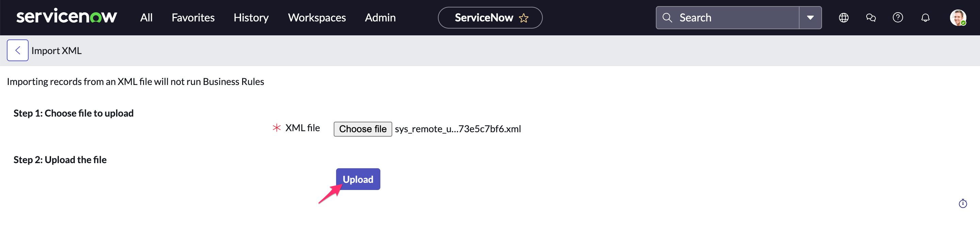Click the Choose file button

click(363, 129)
